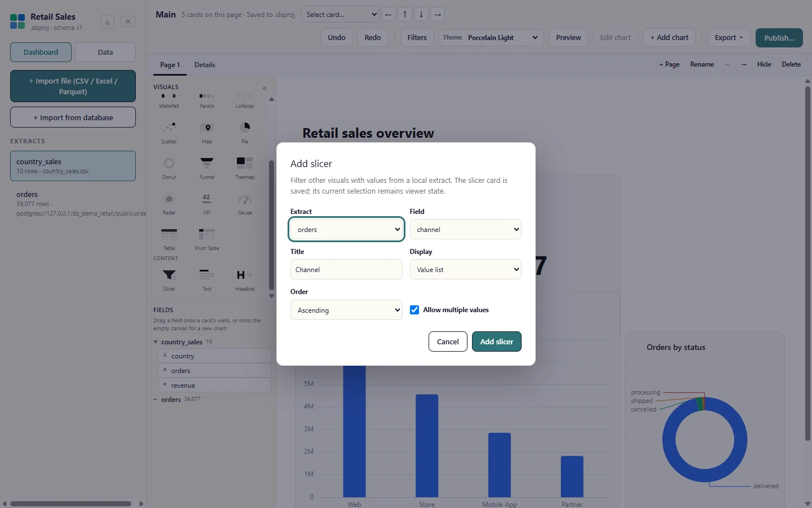Select the Radar chart visual
Image resolution: width=812 pixels, height=508 pixels.
[x=169, y=204]
